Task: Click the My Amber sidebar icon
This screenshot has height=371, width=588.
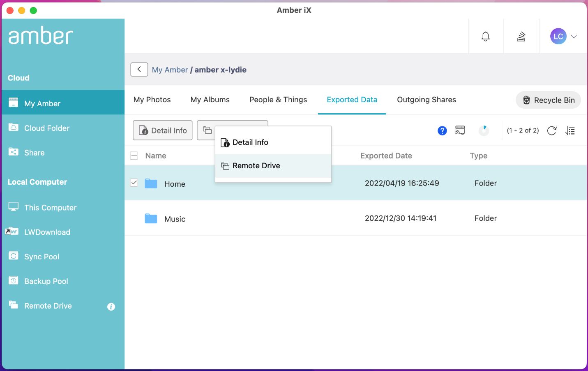Action: pos(14,103)
